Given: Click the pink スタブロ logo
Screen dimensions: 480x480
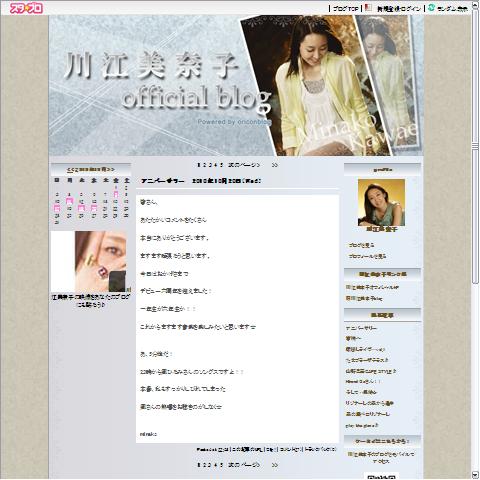Looking at the screenshot, I should [26, 8].
